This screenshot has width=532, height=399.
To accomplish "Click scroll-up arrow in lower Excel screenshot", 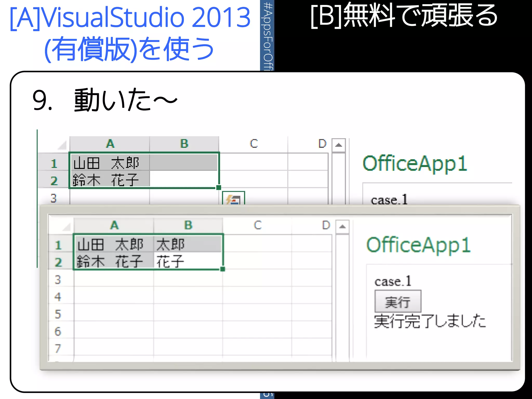I will [342, 227].
